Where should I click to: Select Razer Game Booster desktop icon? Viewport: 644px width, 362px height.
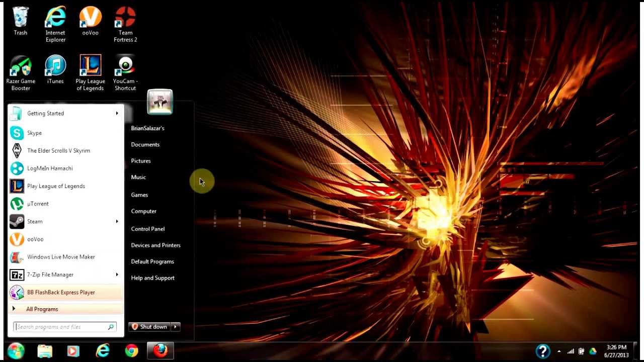click(x=21, y=73)
